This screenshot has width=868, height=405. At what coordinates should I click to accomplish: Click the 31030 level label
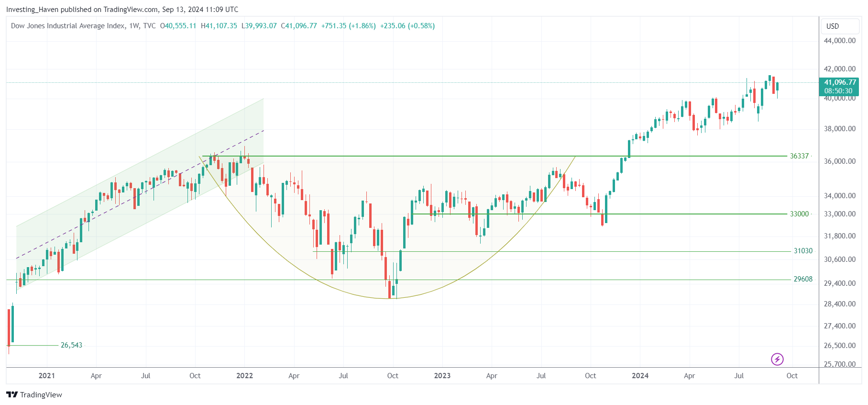pyautogui.click(x=803, y=251)
